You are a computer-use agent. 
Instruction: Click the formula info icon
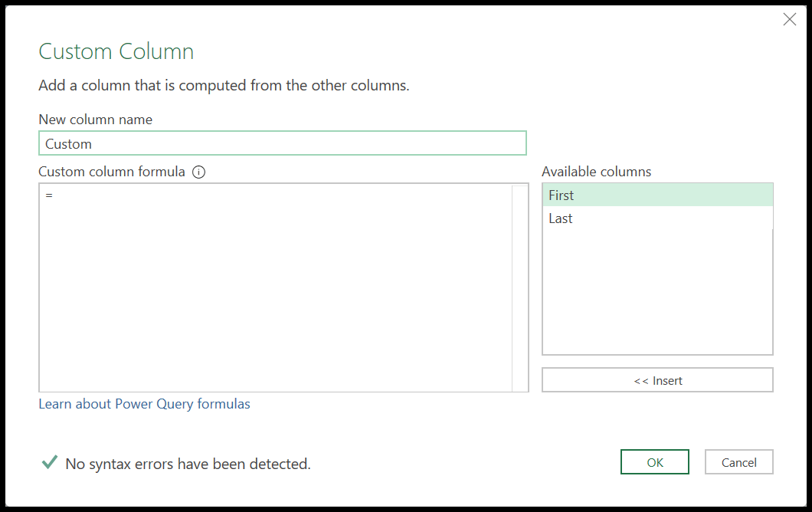point(199,172)
